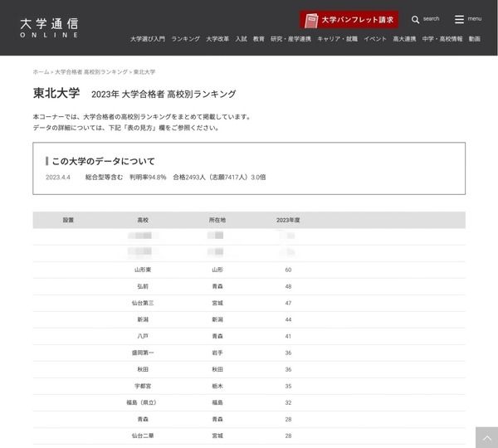Click value 48 in 弘前 row
The width and height of the screenshot is (498, 448).
click(288, 286)
